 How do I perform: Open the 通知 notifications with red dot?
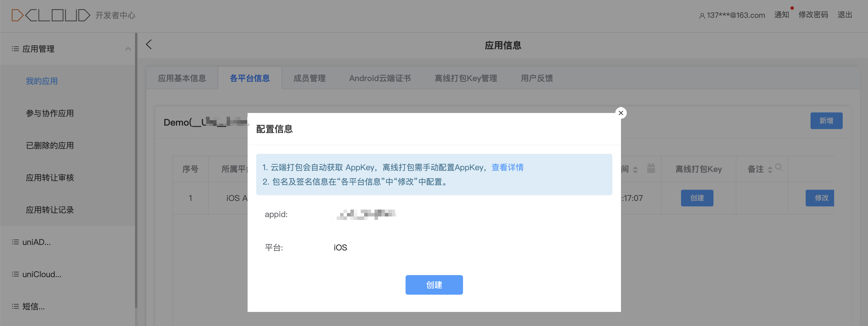[782, 15]
